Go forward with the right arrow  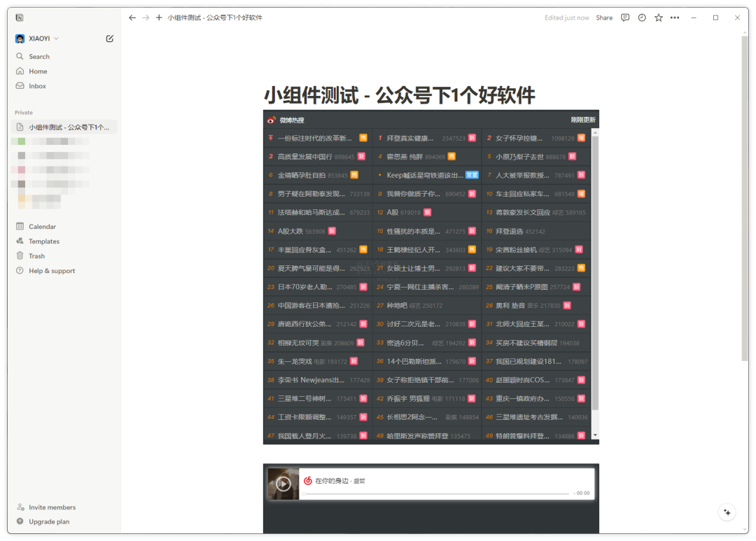point(146,17)
